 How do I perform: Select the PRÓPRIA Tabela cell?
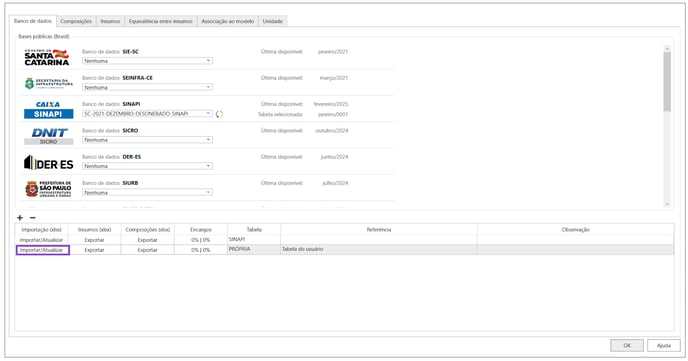coord(254,250)
